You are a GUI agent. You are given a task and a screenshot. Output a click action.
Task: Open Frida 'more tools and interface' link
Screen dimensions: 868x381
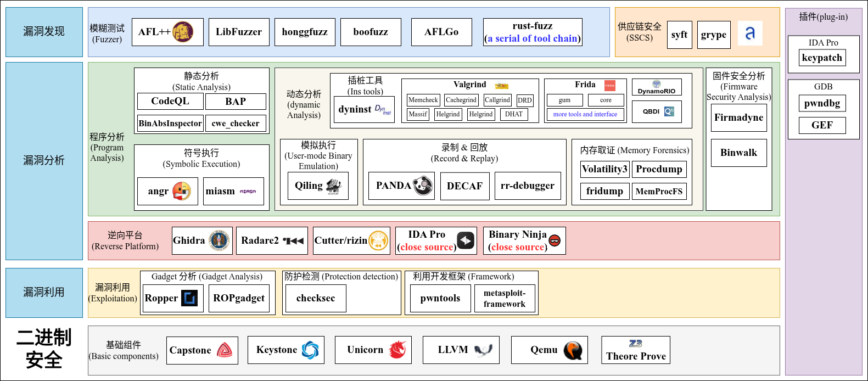click(x=585, y=114)
